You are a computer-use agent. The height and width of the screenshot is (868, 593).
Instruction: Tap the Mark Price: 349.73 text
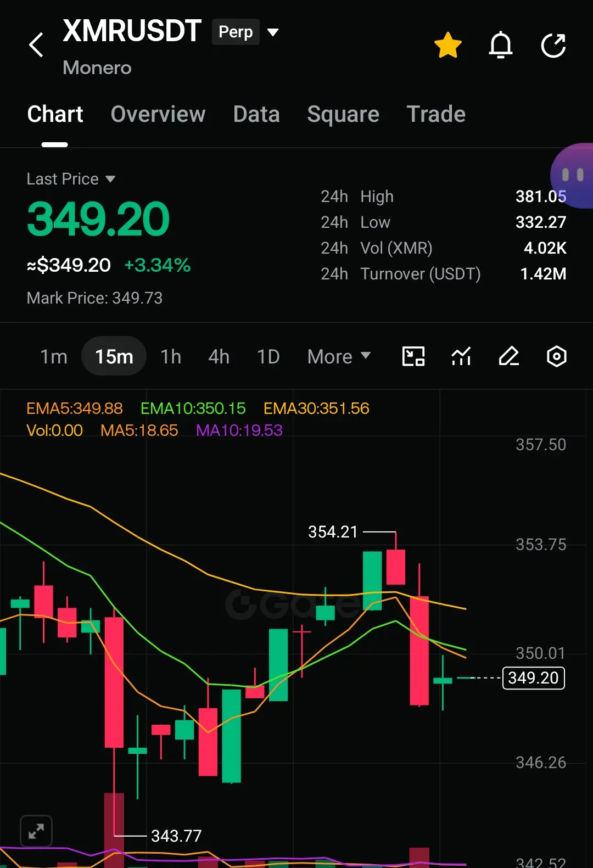[x=94, y=298]
